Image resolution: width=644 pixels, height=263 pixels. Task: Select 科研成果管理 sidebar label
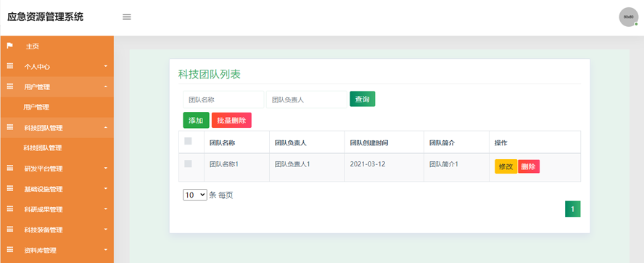[x=44, y=209]
